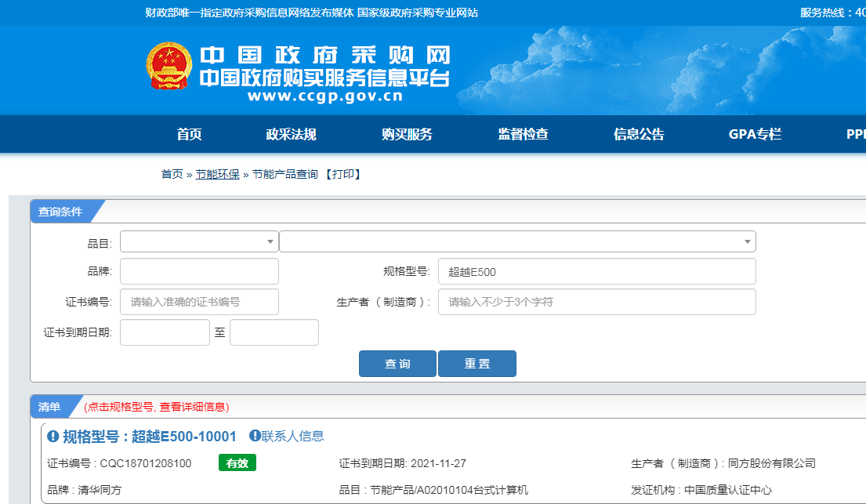Screen dimensions: 866x504
Task: Click 品目 value 节能产品/A02010104台式计算机
Action: (449, 490)
